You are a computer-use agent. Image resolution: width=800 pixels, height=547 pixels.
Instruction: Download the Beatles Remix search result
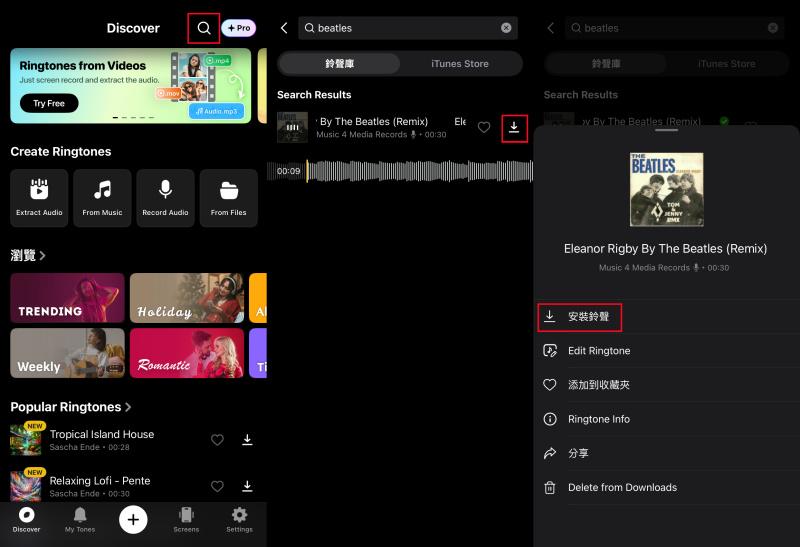(x=514, y=128)
